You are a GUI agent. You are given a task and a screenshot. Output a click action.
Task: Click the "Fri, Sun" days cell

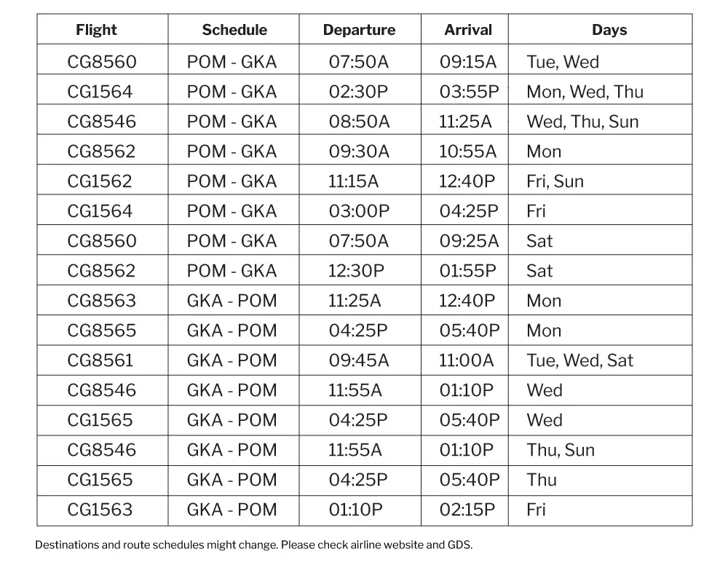[x=555, y=181]
